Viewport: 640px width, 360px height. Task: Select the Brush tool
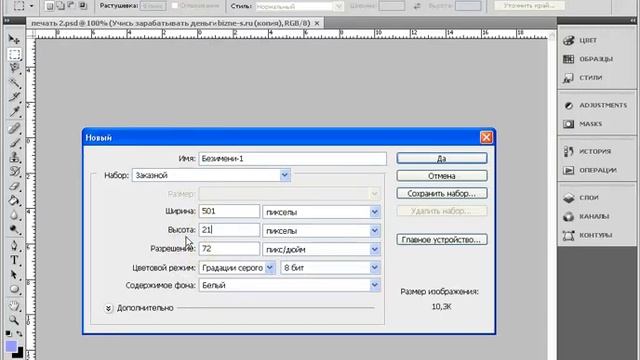(x=14, y=143)
